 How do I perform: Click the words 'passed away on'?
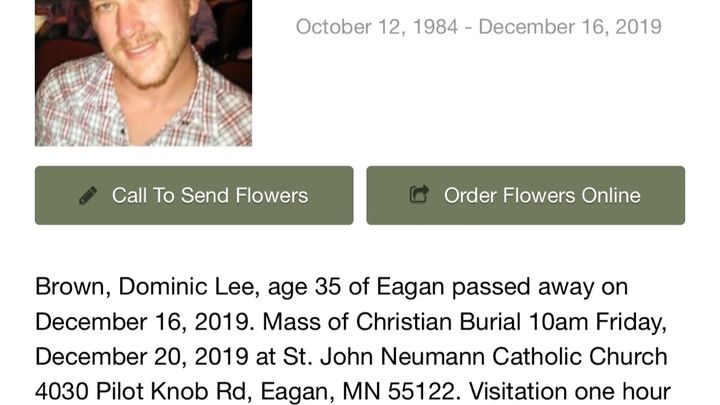(x=540, y=288)
